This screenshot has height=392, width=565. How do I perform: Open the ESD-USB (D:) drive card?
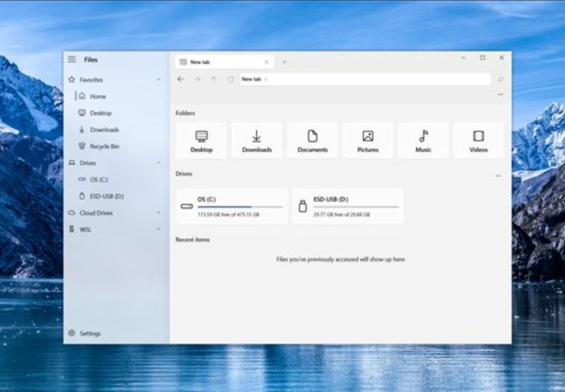348,206
